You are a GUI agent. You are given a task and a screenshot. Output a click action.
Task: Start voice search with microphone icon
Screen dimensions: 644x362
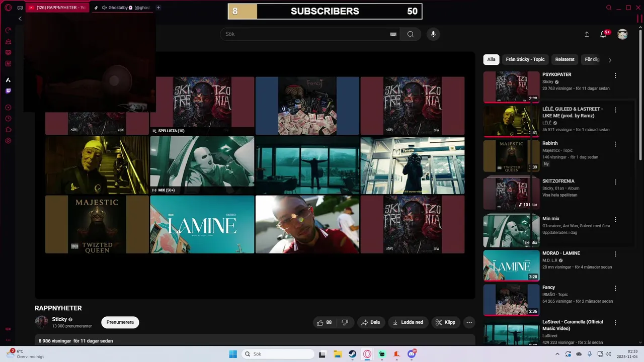(433, 34)
